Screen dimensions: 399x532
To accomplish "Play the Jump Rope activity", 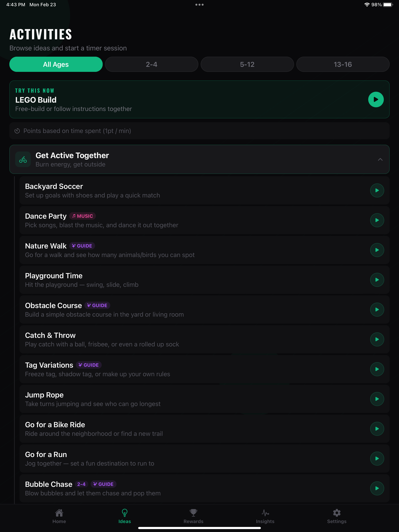I will point(377,399).
